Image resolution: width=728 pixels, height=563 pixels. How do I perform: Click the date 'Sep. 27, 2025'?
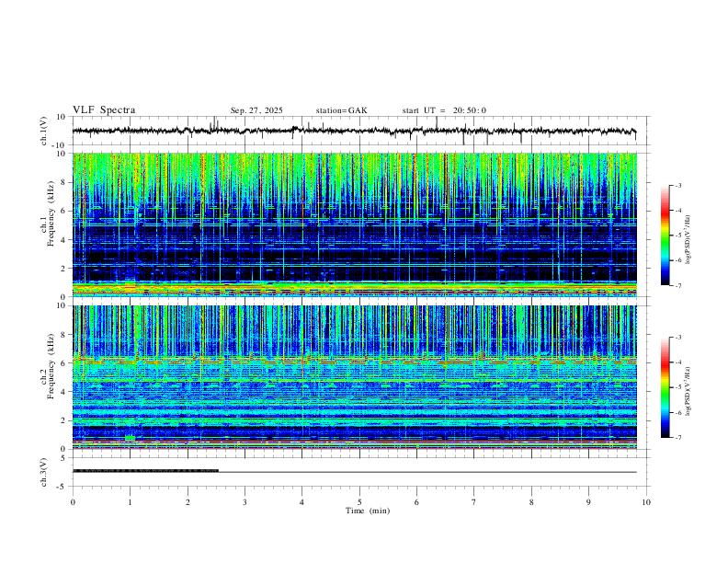point(256,110)
